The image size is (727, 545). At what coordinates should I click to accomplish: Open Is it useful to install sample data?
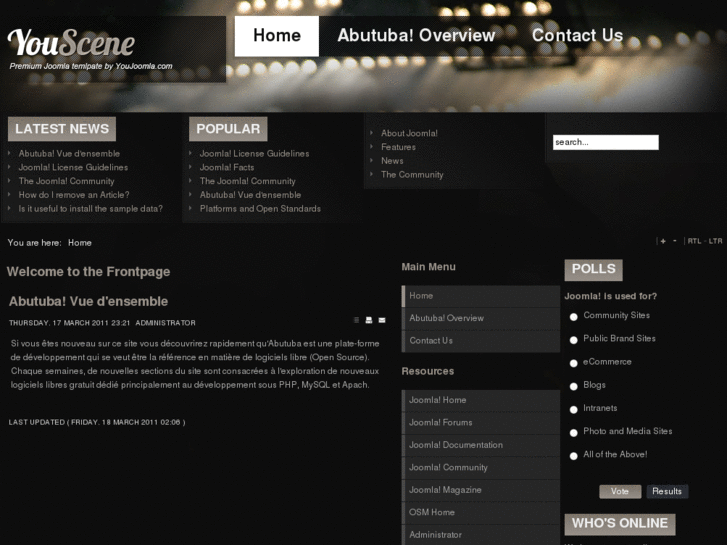pos(90,209)
